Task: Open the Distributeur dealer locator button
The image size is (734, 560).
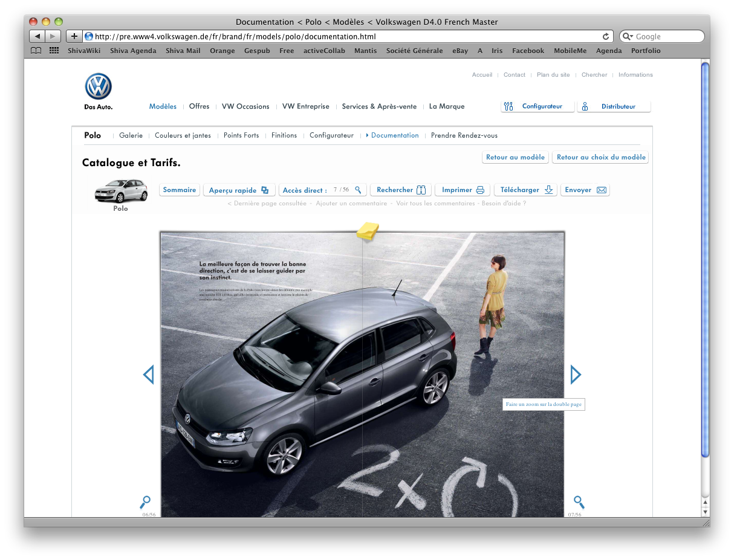Action: click(614, 106)
